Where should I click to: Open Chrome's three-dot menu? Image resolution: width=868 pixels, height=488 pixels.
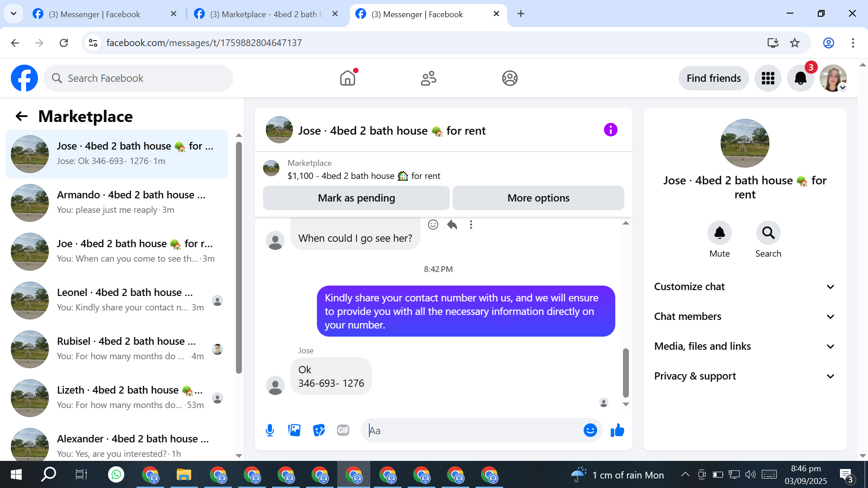(853, 43)
